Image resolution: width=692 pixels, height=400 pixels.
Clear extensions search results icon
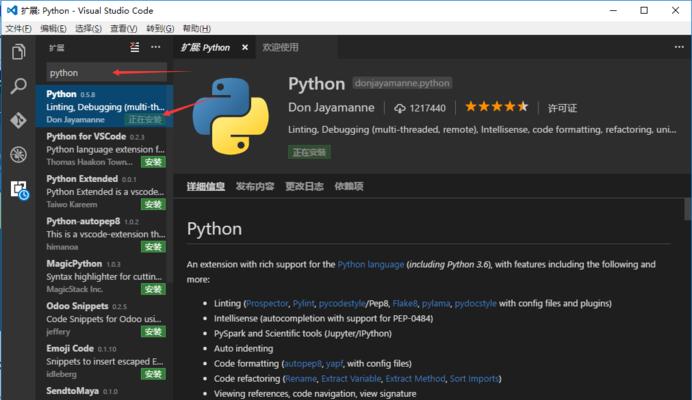(135, 47)
